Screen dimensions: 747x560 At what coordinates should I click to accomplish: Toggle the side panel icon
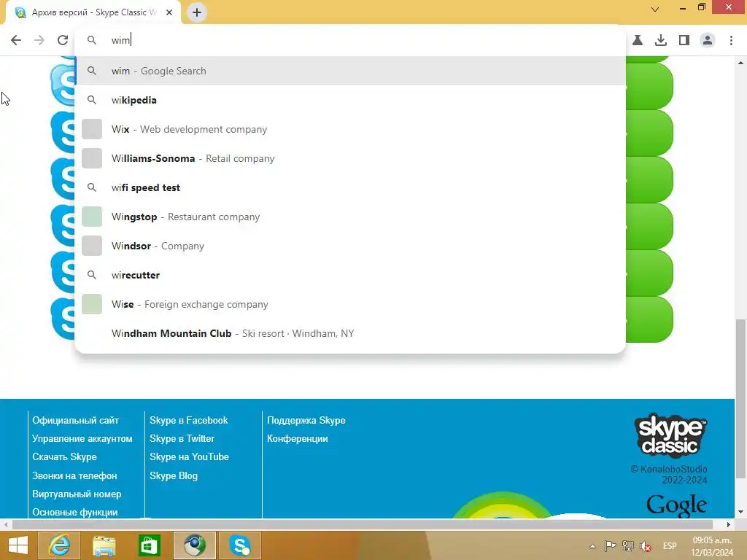pos(684,40)
